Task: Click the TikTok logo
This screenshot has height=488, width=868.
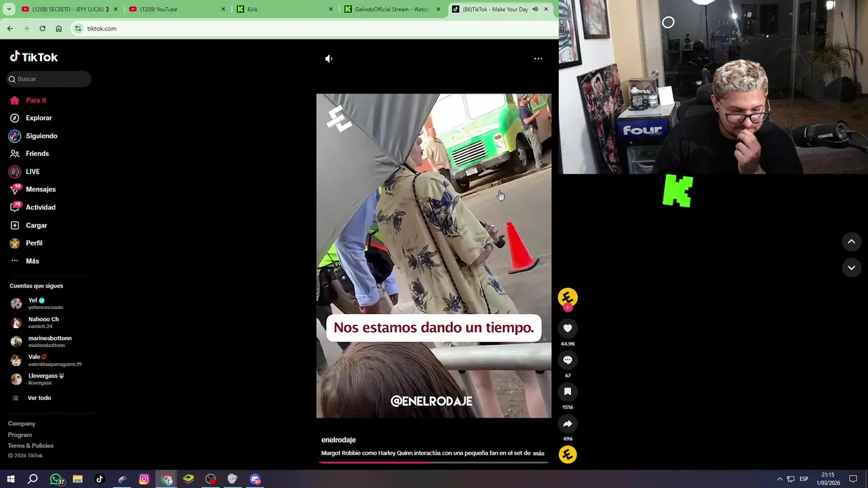Action: [x=34, y=57]
